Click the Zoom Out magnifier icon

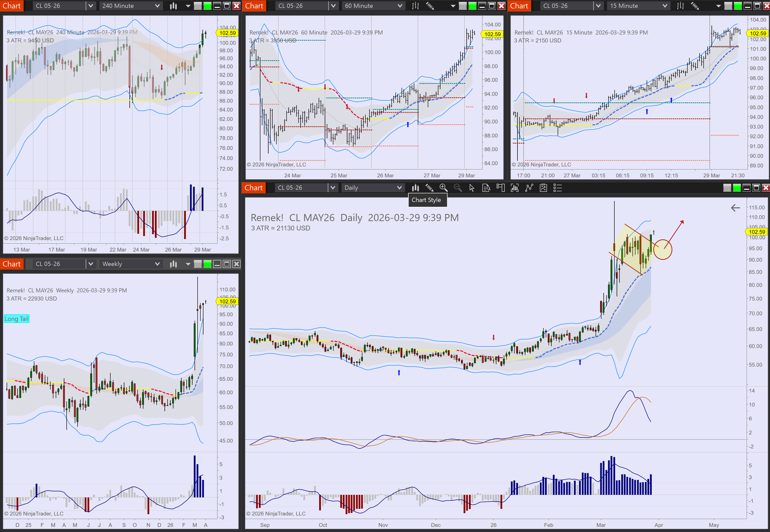point(458,188)
